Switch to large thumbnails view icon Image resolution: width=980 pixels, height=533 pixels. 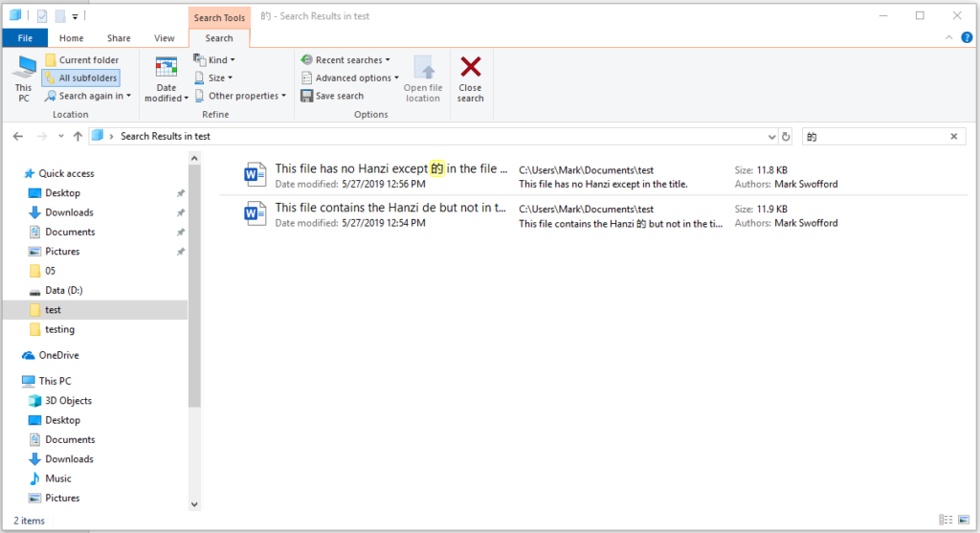(964, 520)
